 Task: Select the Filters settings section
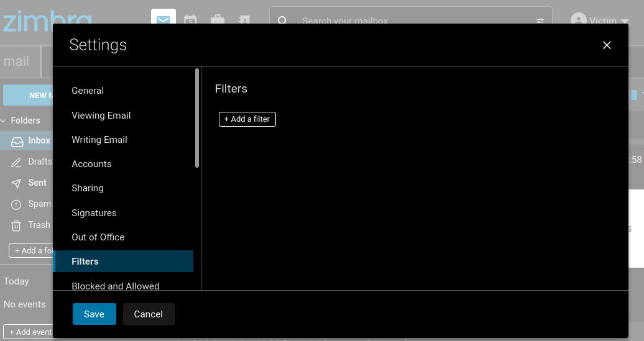click(x=123, y=261)
